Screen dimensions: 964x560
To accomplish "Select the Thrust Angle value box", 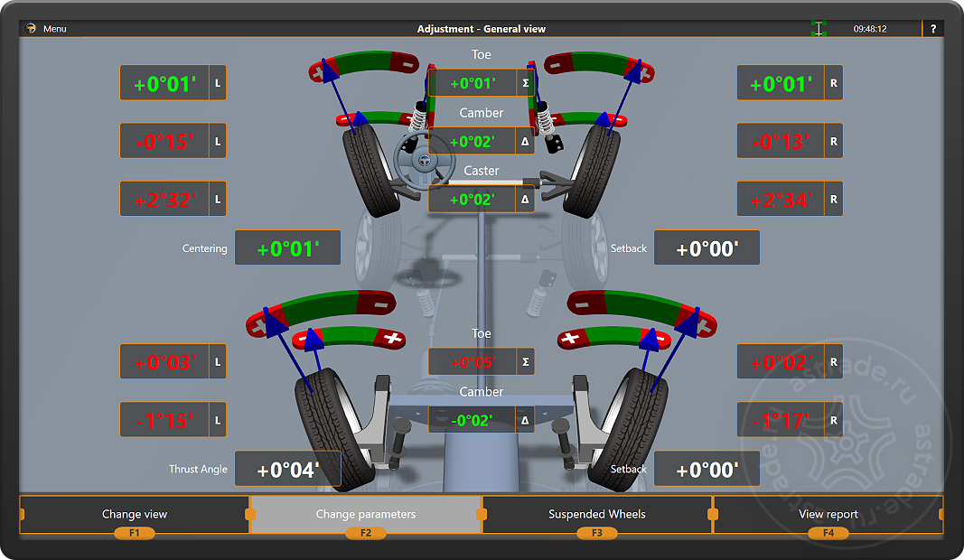I will click(287, 469).
